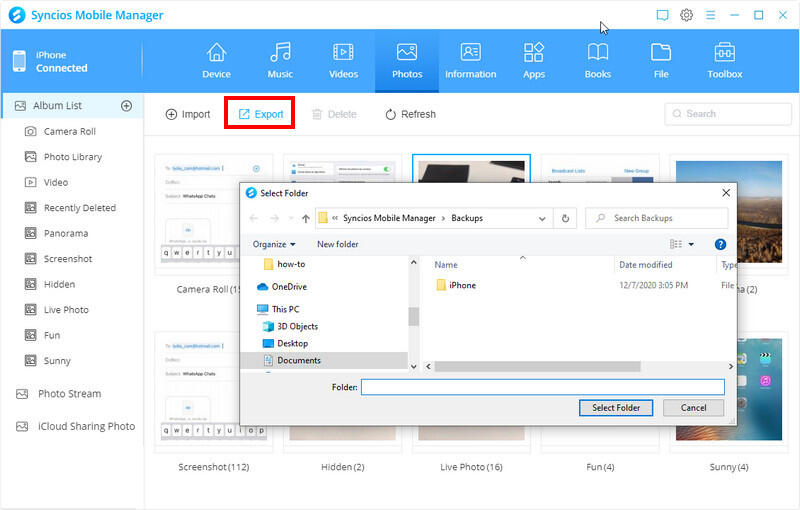Click the Import button

coord(188,114)
